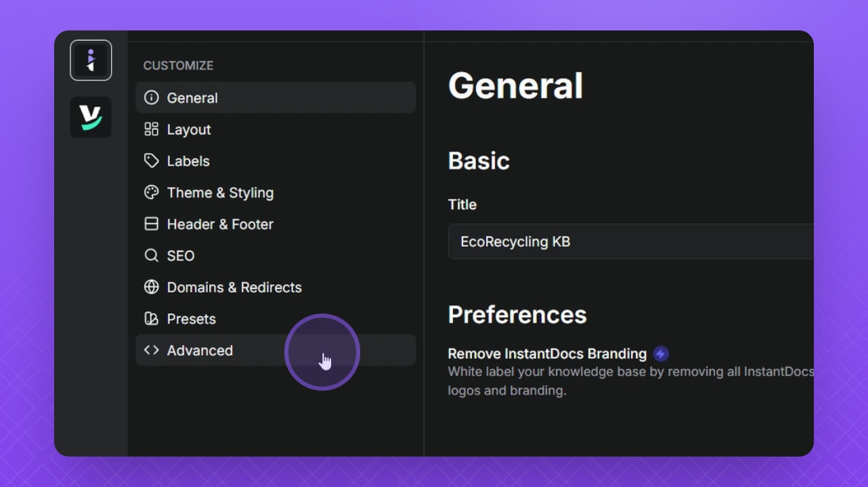Click the magnifier icon beside SEO

click(x=152, y=256)
